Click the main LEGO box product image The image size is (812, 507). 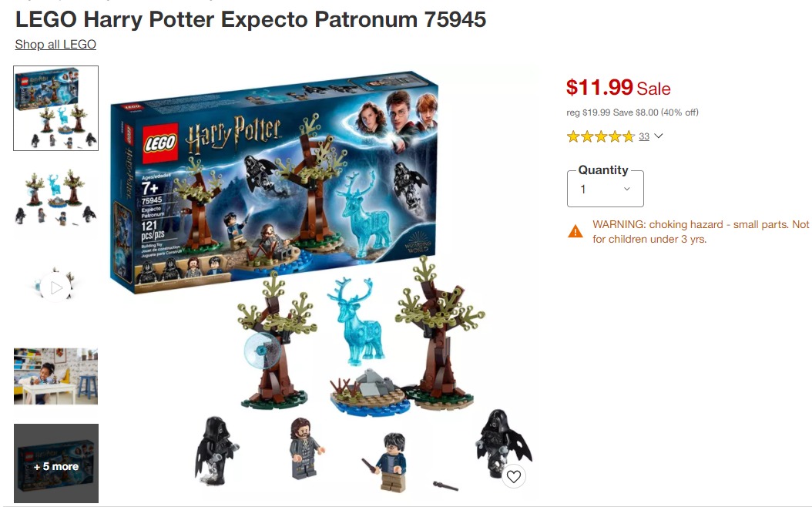coord(274,181)
